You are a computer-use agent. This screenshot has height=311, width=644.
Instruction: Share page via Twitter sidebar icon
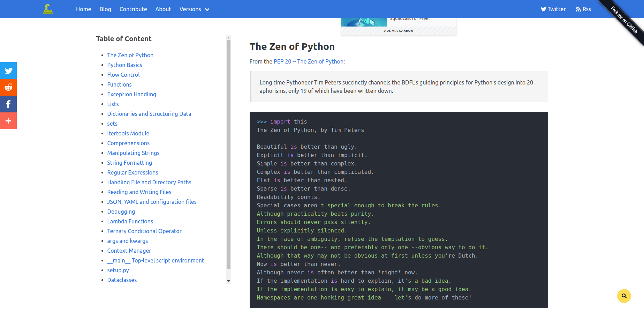point(8,71)
